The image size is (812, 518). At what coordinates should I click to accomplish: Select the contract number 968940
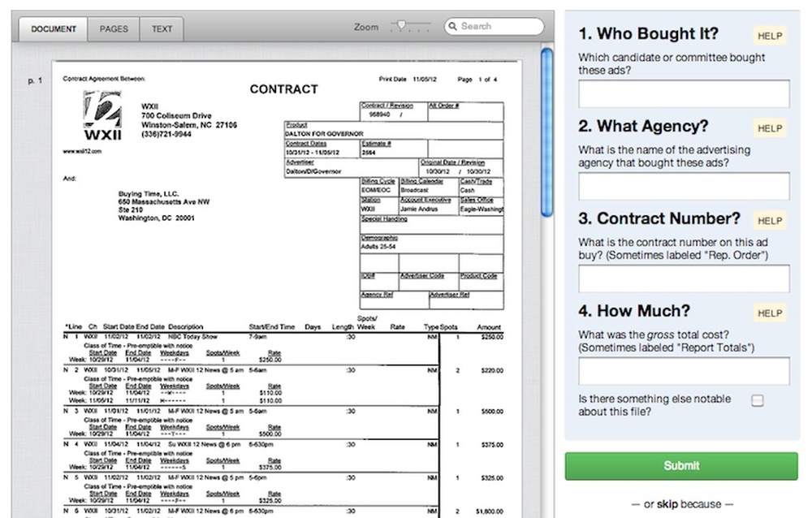379,114
